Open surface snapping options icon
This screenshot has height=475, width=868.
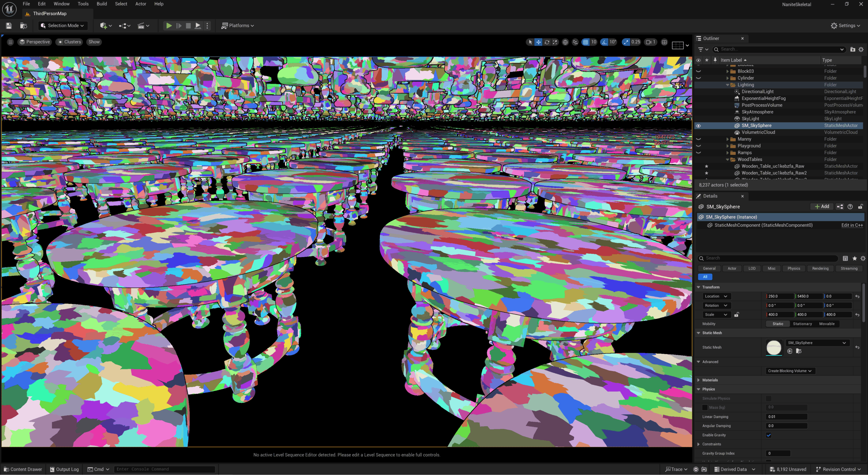575,42
